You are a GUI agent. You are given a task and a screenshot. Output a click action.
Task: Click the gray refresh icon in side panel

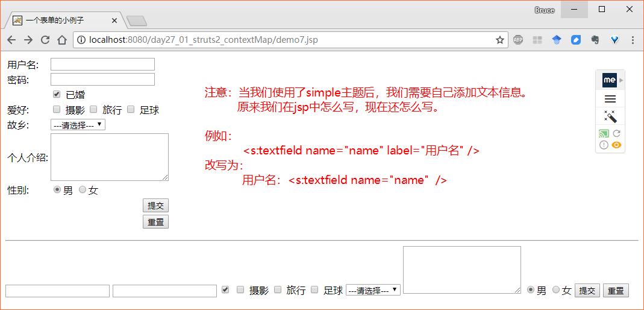tap(616, 134)
